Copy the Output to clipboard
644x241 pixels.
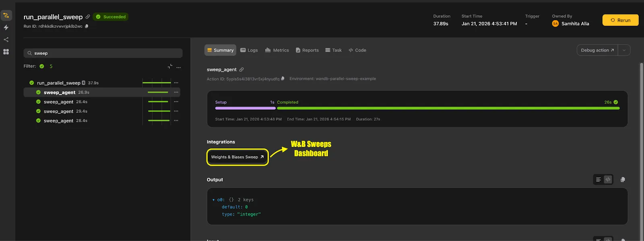(x=623, y=179)
